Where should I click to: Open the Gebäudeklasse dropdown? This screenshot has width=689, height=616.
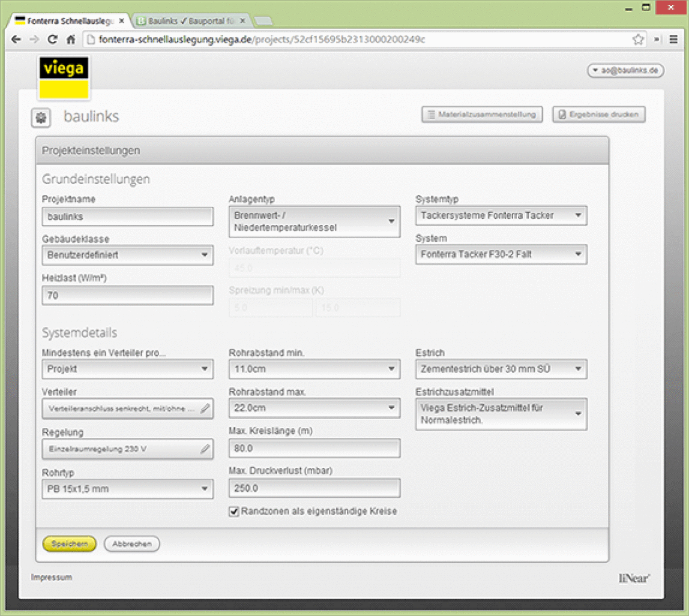pos(127,255)
